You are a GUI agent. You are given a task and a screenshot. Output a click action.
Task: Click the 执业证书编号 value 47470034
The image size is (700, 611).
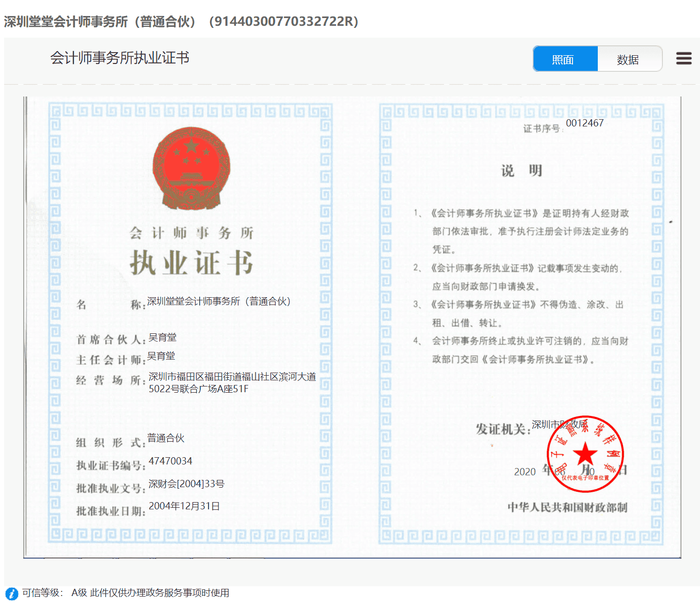tap(170, 461)
